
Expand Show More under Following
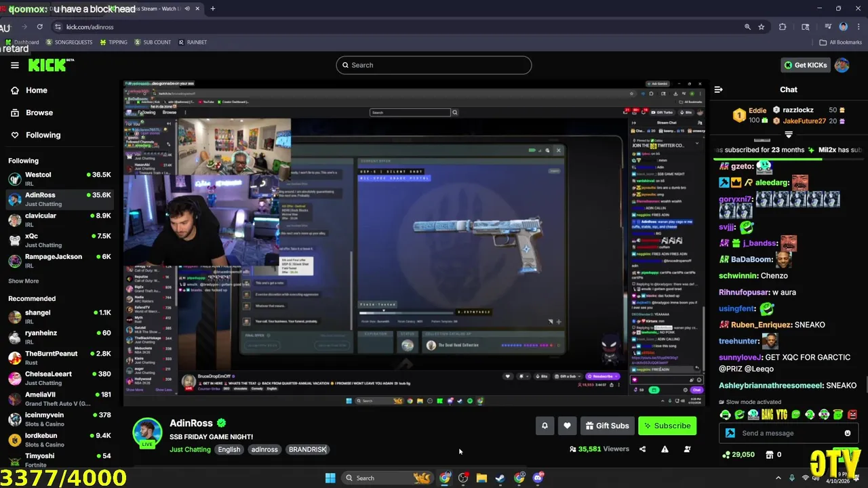[23, 281]
